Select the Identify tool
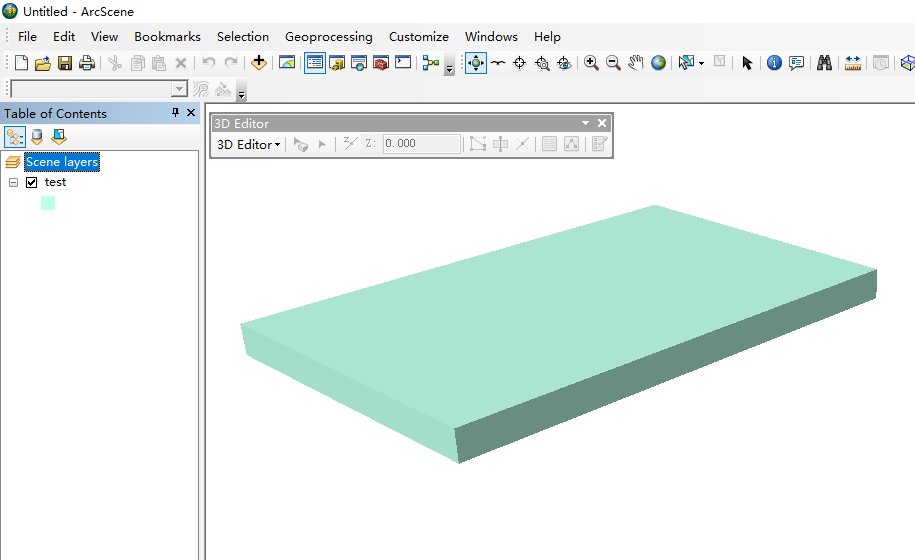Screen dimensions: 915x560 774,63
